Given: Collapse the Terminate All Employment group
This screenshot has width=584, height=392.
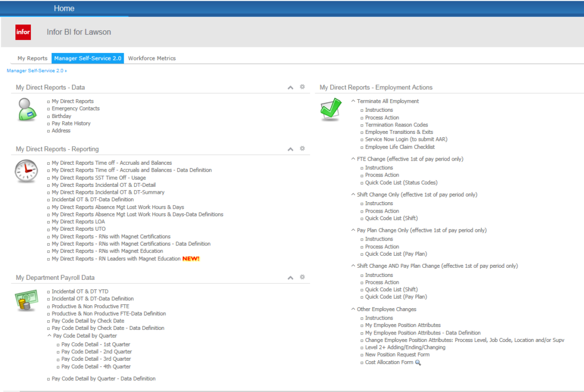Looking at the screenshot, I should coord(353,101).
